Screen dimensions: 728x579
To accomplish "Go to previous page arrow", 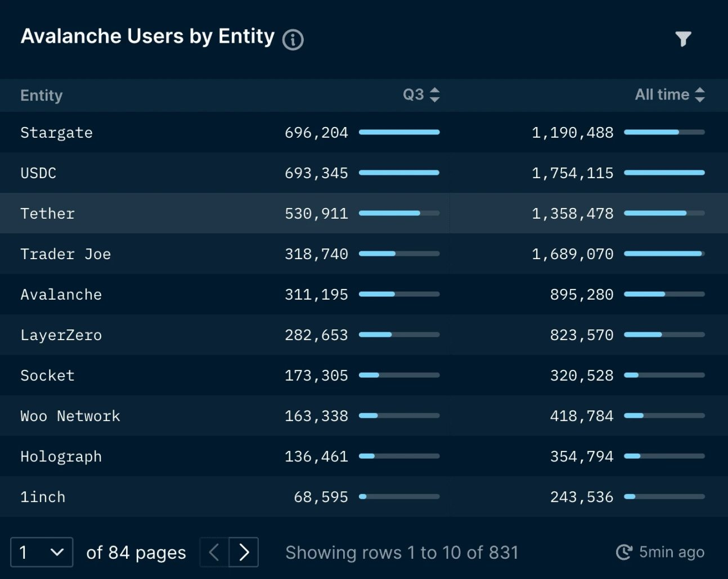I will pyautogui.click(x=214, y=552).
